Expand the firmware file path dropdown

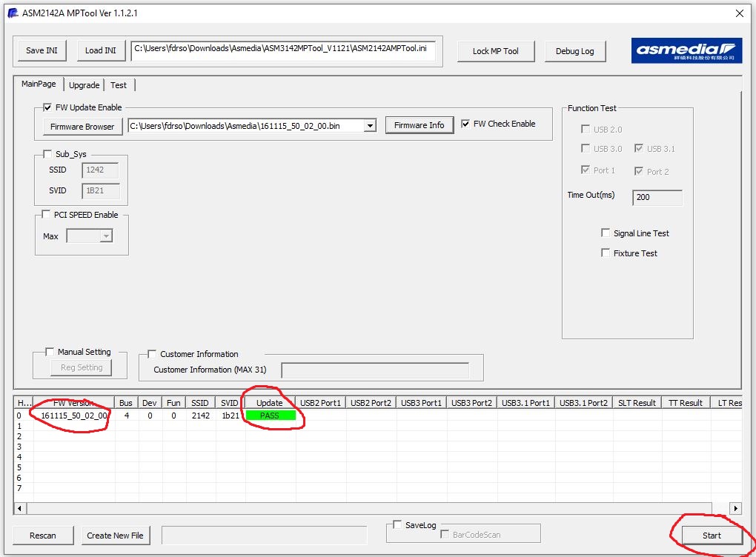click(370, 126)
